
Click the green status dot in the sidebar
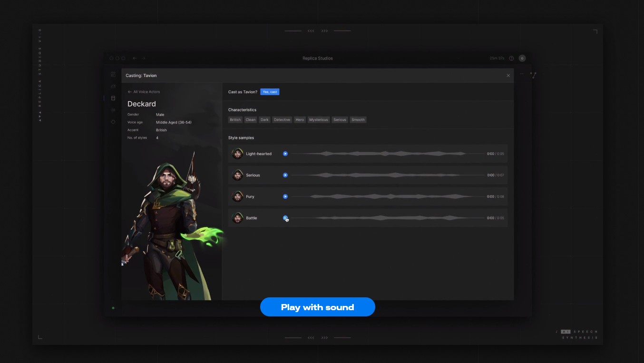113,308
